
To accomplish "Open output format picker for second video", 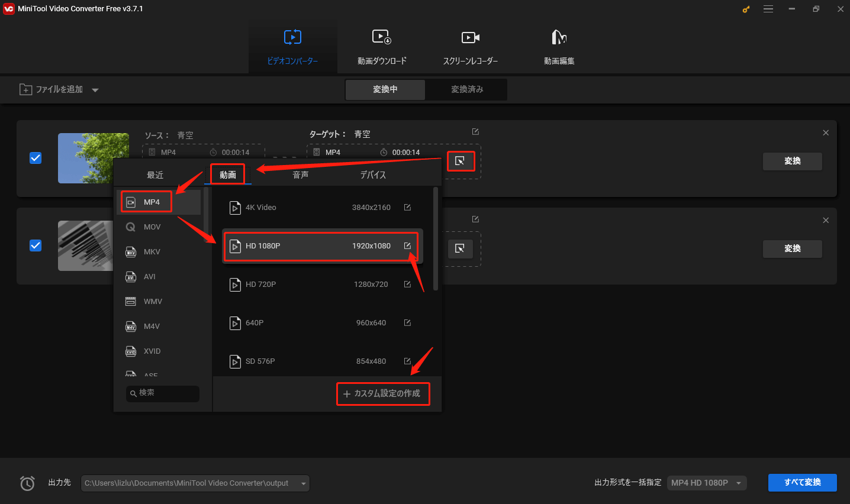I will 460,248.
